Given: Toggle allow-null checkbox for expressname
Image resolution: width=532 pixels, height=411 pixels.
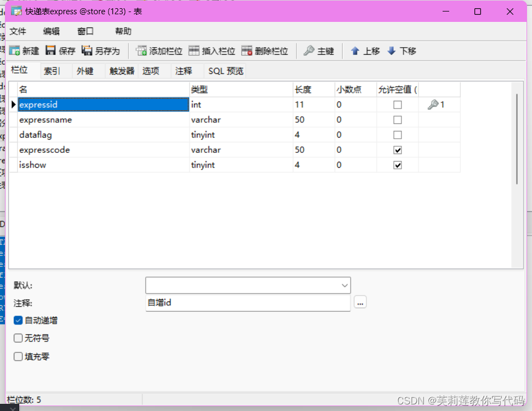Looking at the screenshot, I should pyautogui.click(x=398, y=119).
